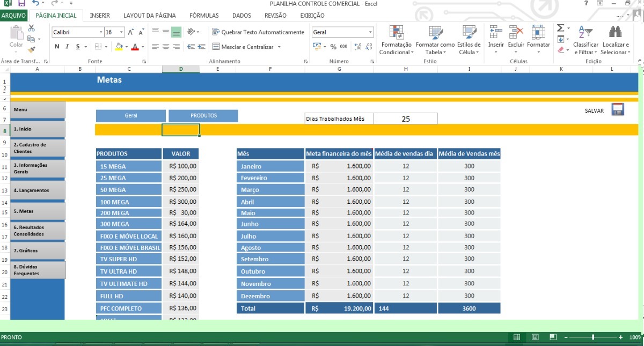Align text left in the cell
644x346 pixels.
(156, 47)
